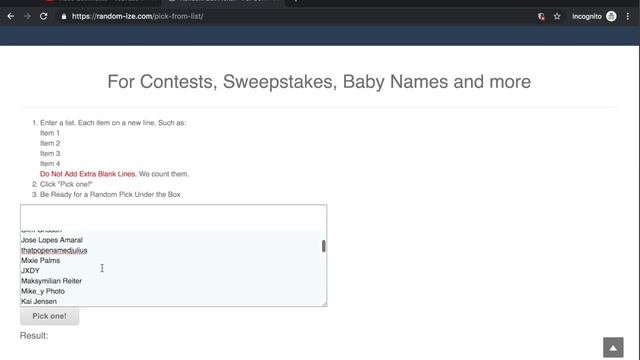
Task: Click the entry JXDY in list
Action: pos(30,271)
